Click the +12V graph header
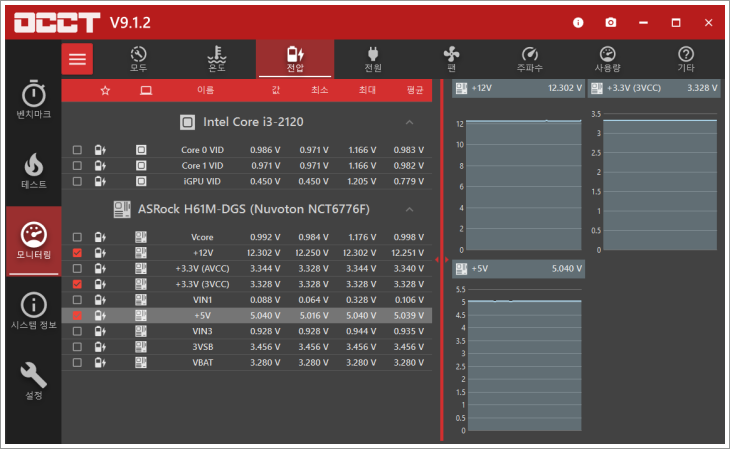Screen dimensions: 730x449 point(518,88)
